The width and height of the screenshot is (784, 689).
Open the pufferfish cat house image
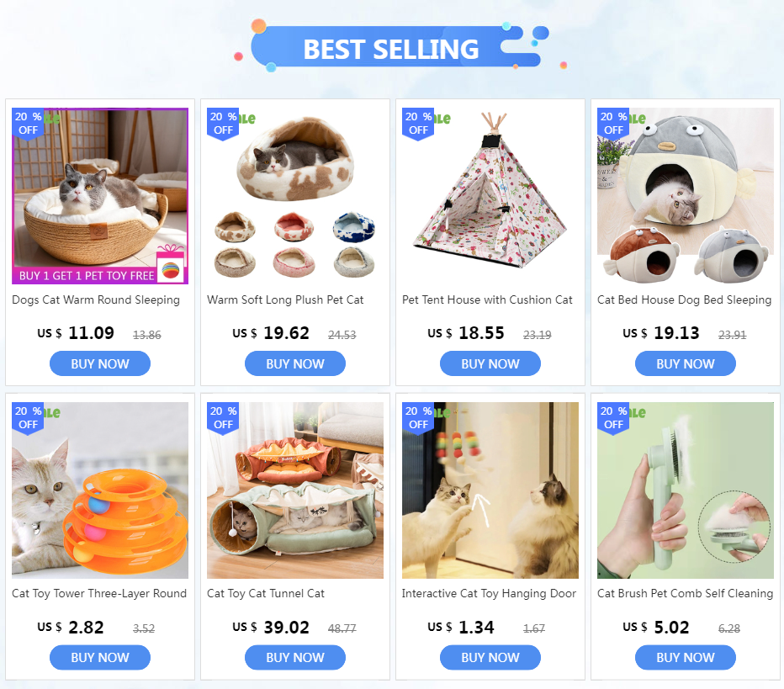(685, 196)
